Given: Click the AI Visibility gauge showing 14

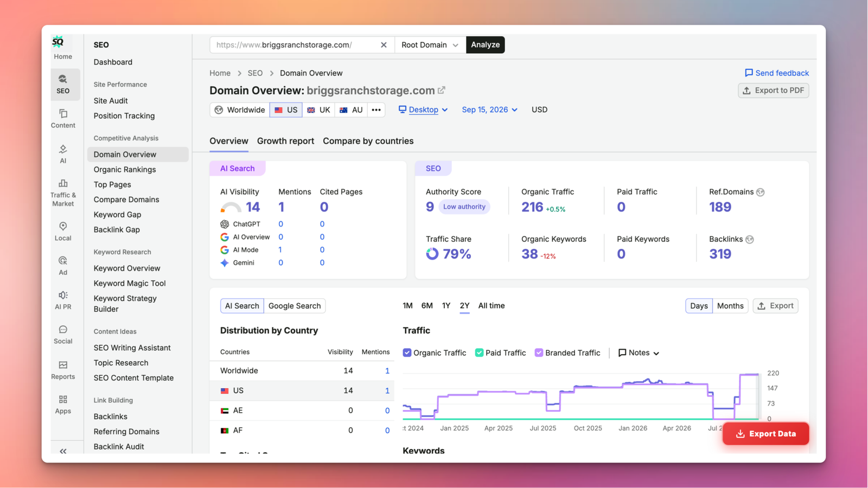Looking at the screenshot, I should click(231, 207).
